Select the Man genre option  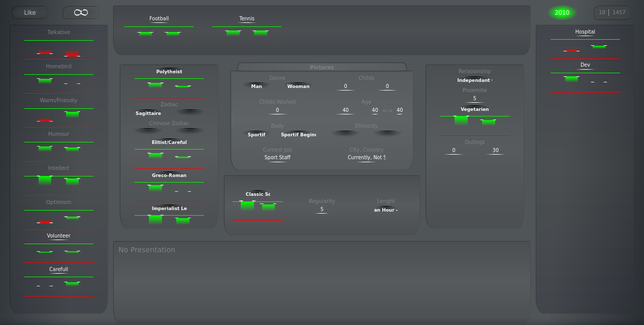tap(256, 86)
